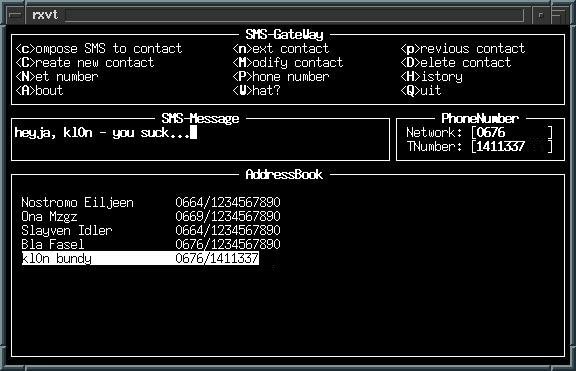Viewport: 576px width, 371px height.
Task: Select contact Ona Mzgz in AddressBook
Action: point(151,216)
